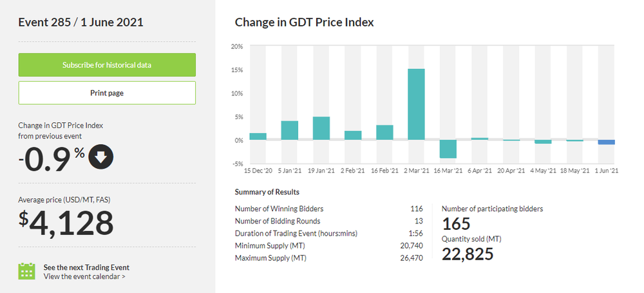Click the Change in GDT Price Index chart title
This screenshot has width=644, height=293.
tap(304, 23)
